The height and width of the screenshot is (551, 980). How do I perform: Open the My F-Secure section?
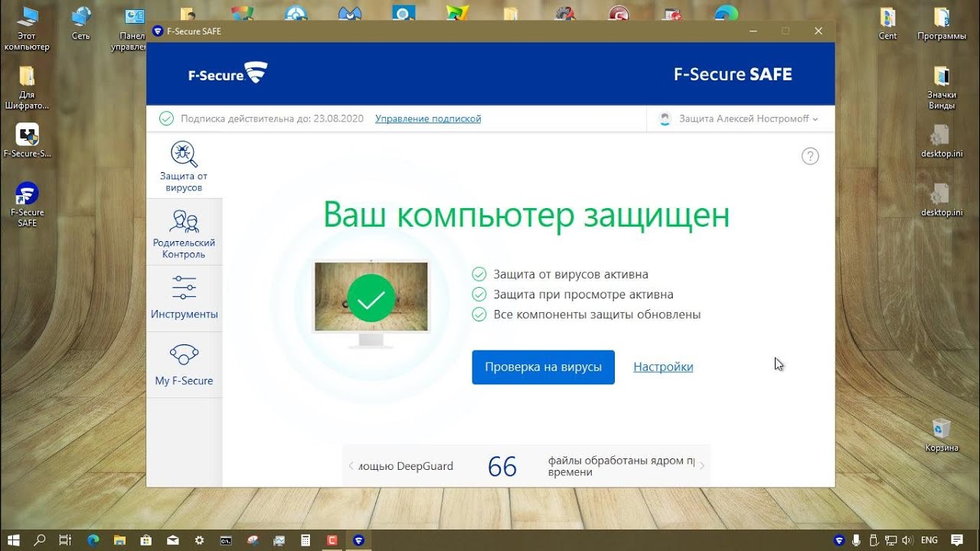click(x=184, y=365)
